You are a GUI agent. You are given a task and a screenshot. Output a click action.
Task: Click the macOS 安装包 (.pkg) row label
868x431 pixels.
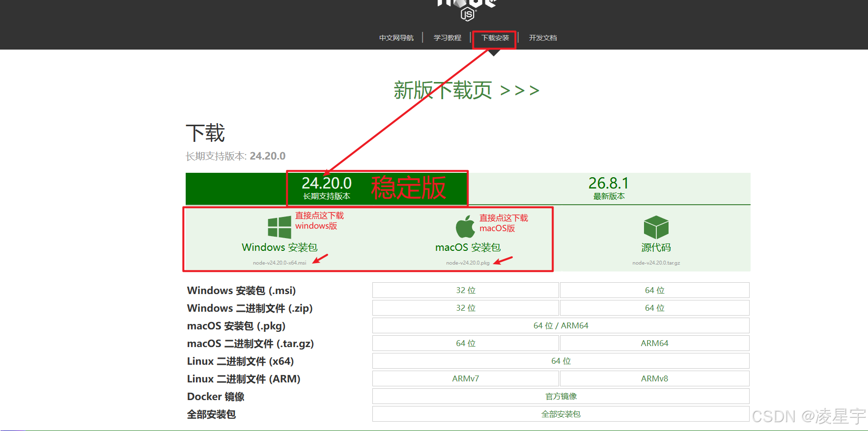236,326
